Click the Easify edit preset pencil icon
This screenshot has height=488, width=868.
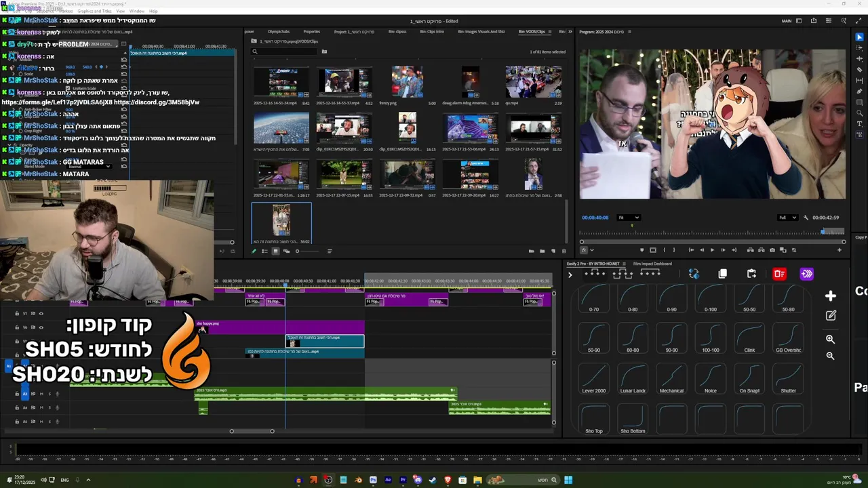click(x=831, y=316)
